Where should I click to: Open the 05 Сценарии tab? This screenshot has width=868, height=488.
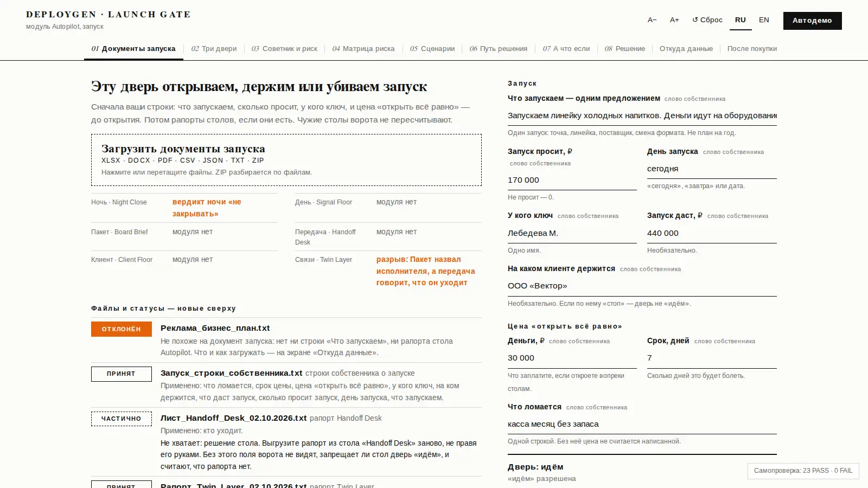click(432, 49)
